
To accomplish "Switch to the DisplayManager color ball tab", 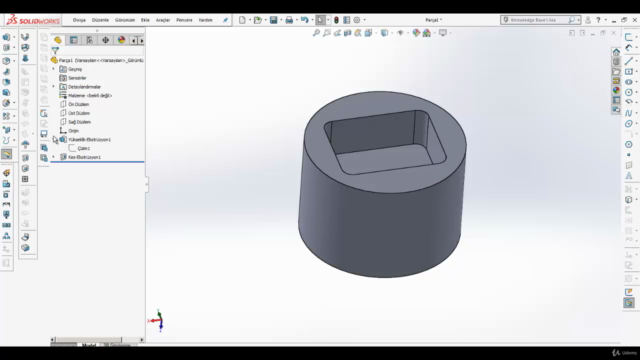I will (x=121, y=40).
